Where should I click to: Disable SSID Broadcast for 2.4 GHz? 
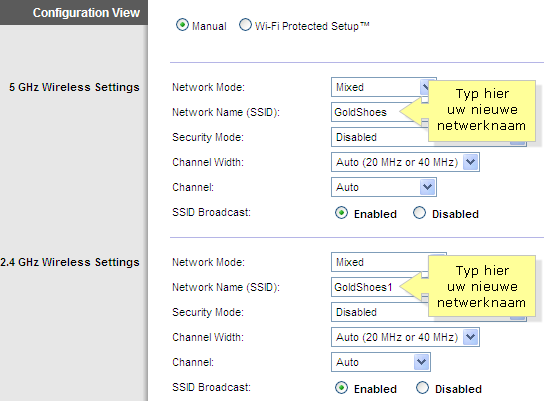click(x=423, y=387)
